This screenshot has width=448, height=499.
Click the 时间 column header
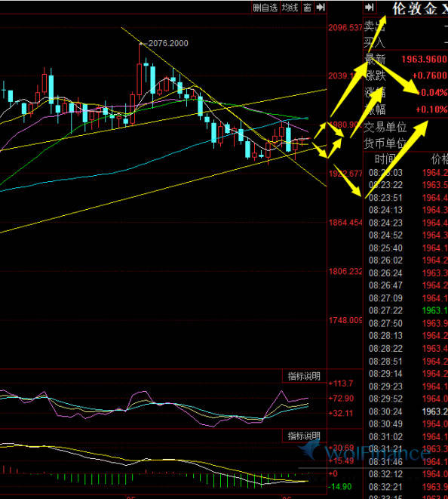(x=385, y=159)
